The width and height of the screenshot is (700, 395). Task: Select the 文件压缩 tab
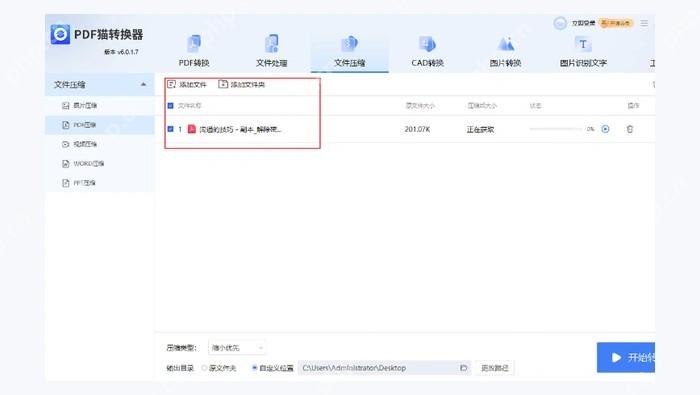tap(350, 51)
